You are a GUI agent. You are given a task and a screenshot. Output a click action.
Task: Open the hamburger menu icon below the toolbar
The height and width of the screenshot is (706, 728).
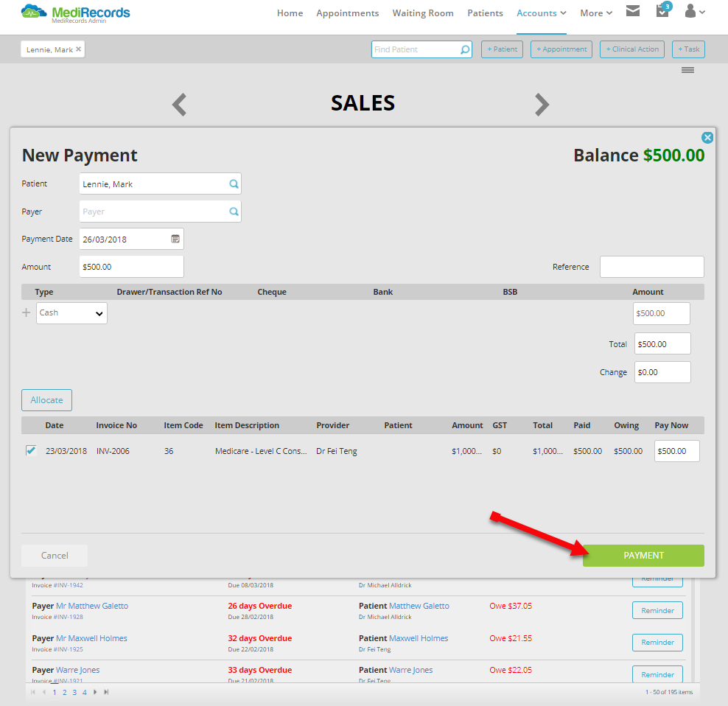[687, 70]
